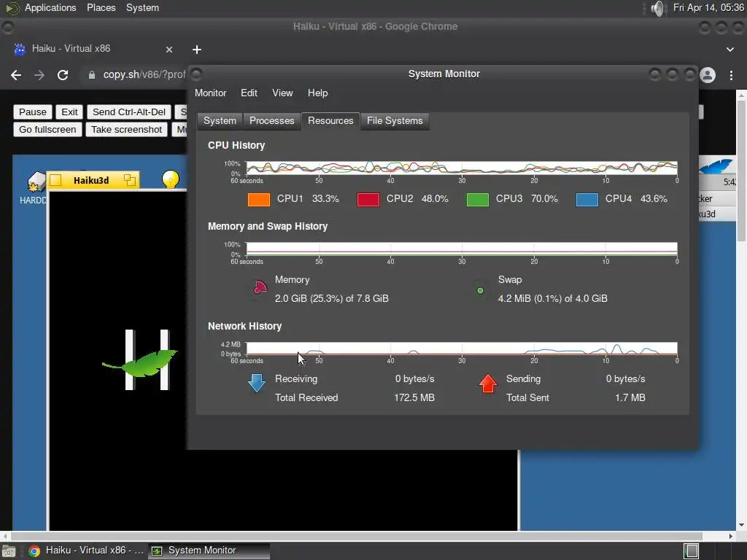Switch to the System tab
Screen dimensions: 747x560
pos(220,121)
